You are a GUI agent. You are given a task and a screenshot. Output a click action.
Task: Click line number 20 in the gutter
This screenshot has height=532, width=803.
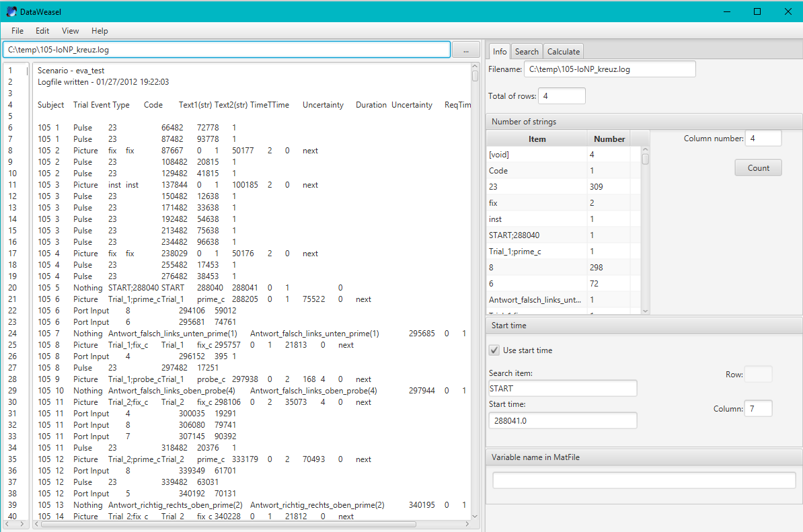[12, 288]
